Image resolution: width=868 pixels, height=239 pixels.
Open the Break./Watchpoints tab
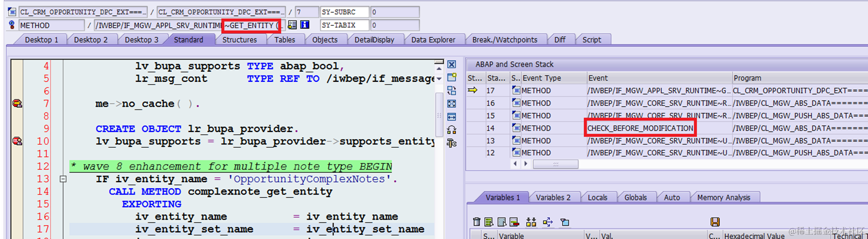(505, 40)
